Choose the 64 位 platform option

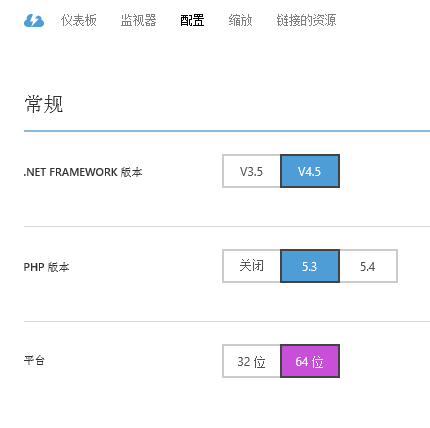click(x=310, y=361)
